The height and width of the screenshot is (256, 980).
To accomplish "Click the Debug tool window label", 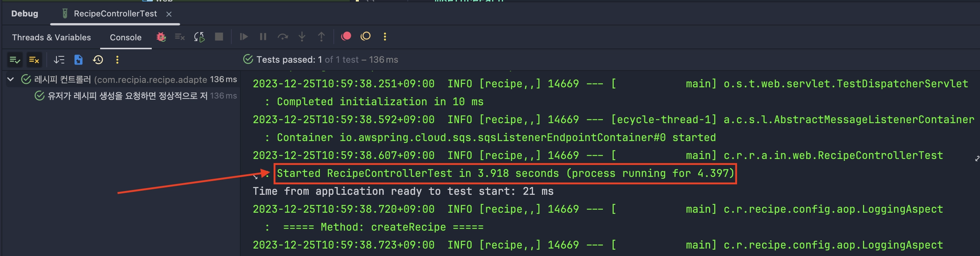I will pyautogui.click(x=25, y=14).
